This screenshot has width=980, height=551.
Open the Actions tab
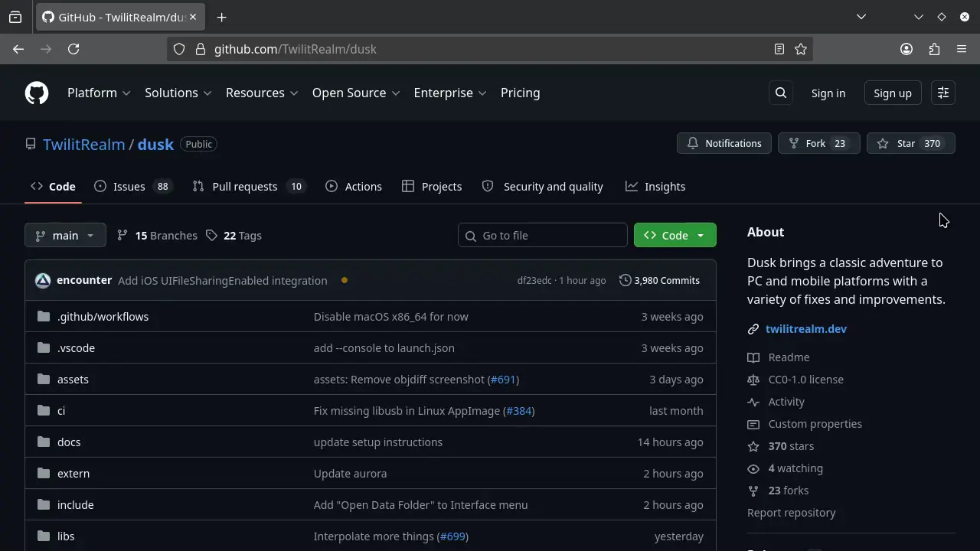point(354,187)
